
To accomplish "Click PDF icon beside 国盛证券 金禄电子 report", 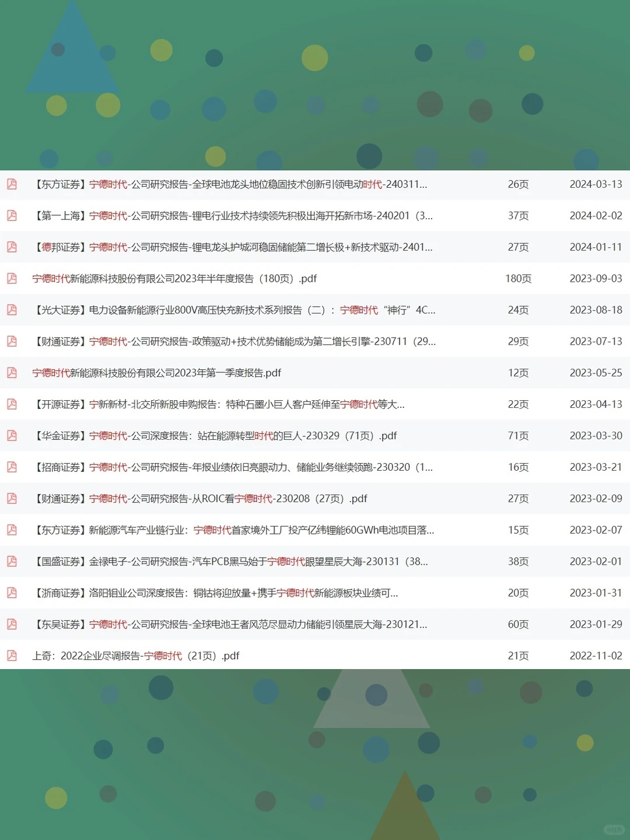I will pos(12,562).
